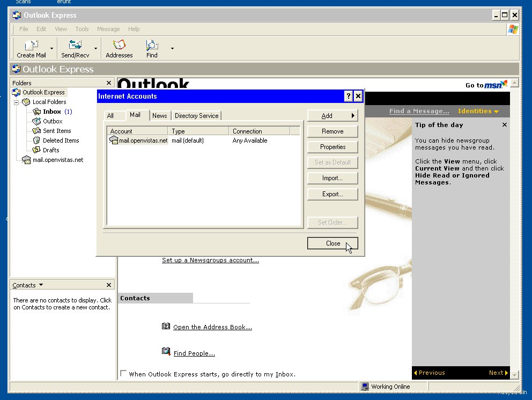Click the Find People icon

tap(166, 352)
